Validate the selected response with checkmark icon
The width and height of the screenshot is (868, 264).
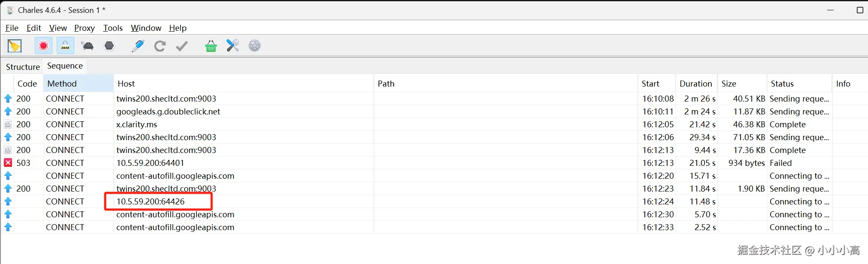pyautogui.click(x=182, y=46)
